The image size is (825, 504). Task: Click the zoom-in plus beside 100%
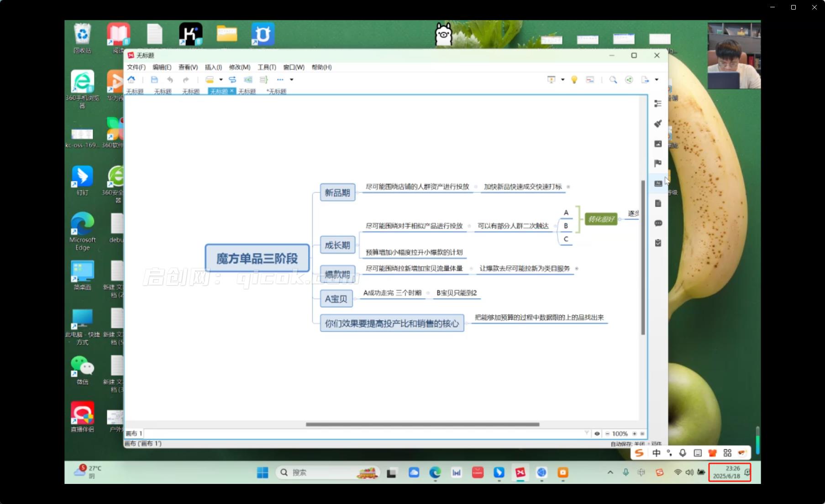(634, 434)
